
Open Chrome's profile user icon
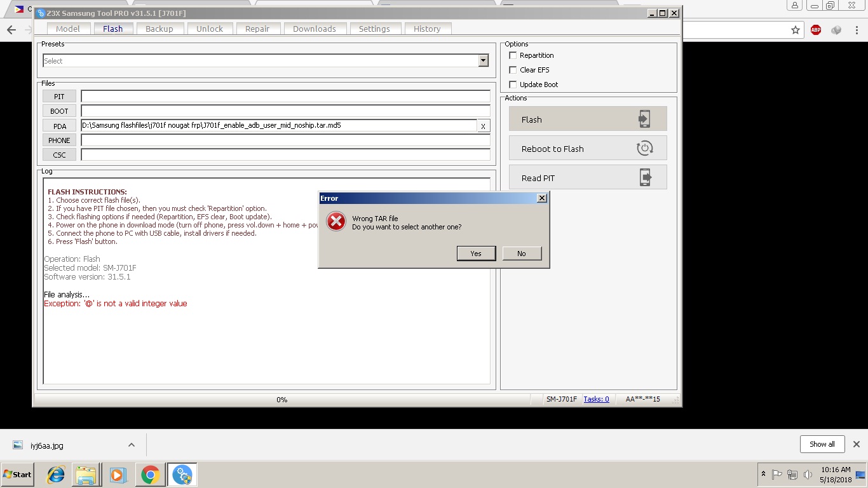click(x=795, y=5)
